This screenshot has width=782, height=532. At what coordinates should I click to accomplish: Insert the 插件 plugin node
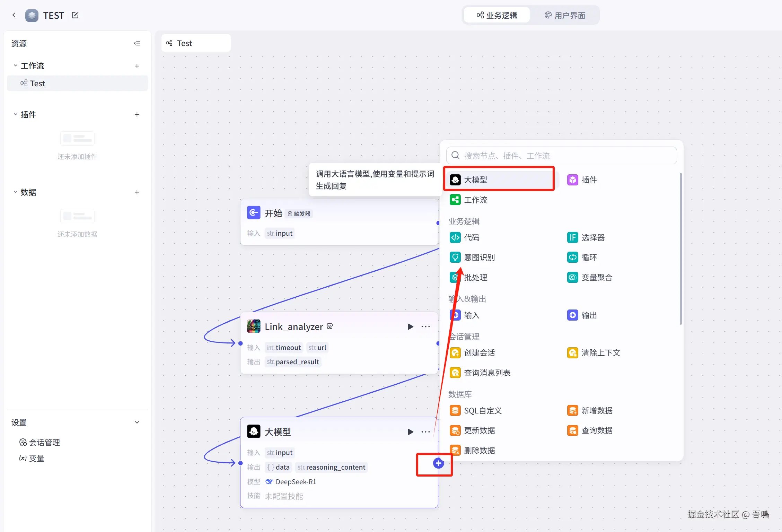(589, 180)
